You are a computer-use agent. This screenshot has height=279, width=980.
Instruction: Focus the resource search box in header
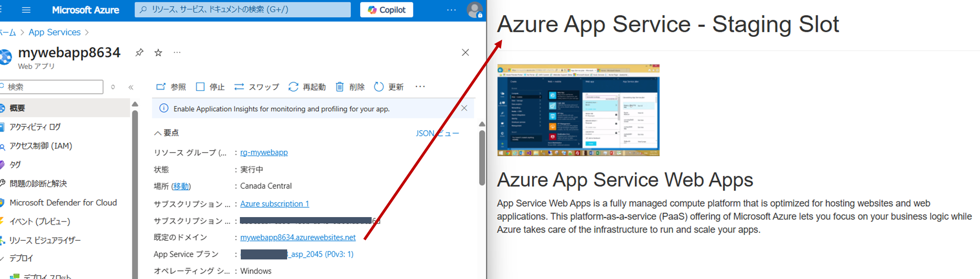(243, 10)
